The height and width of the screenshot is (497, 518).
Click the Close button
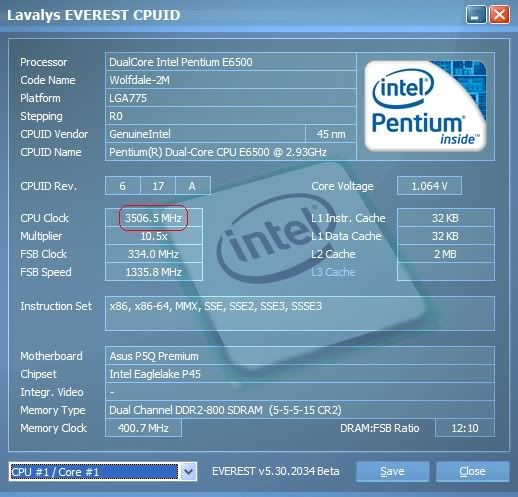472,471
